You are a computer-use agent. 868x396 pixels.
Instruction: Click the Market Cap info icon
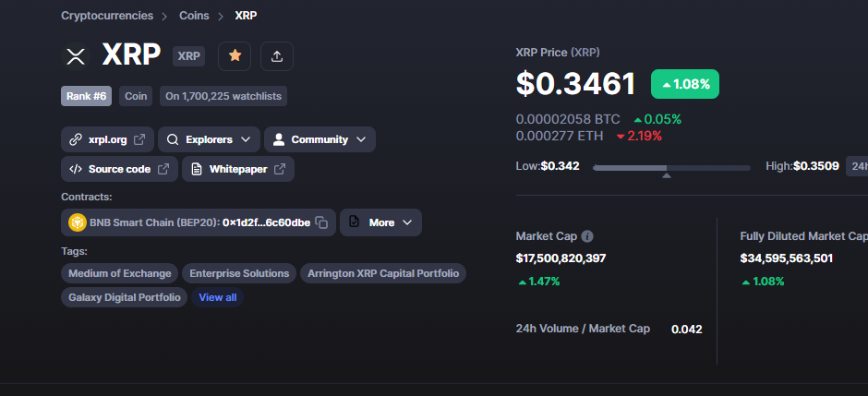click(x=587, y=236)
